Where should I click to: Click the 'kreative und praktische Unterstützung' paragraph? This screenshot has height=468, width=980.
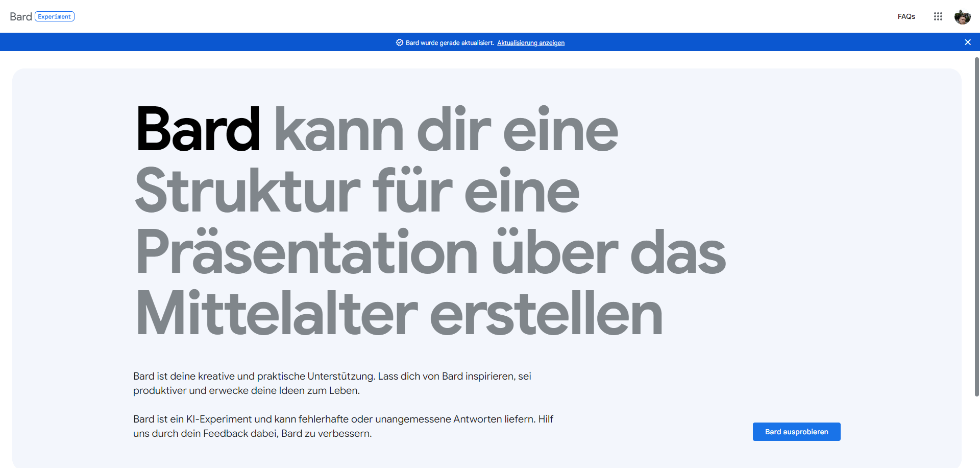click(x=332, y=377)
